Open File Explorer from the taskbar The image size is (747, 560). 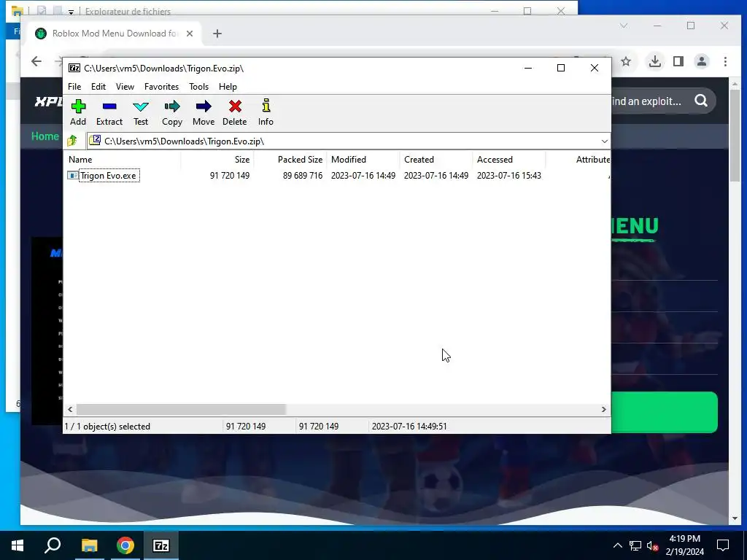pos(89,545)
